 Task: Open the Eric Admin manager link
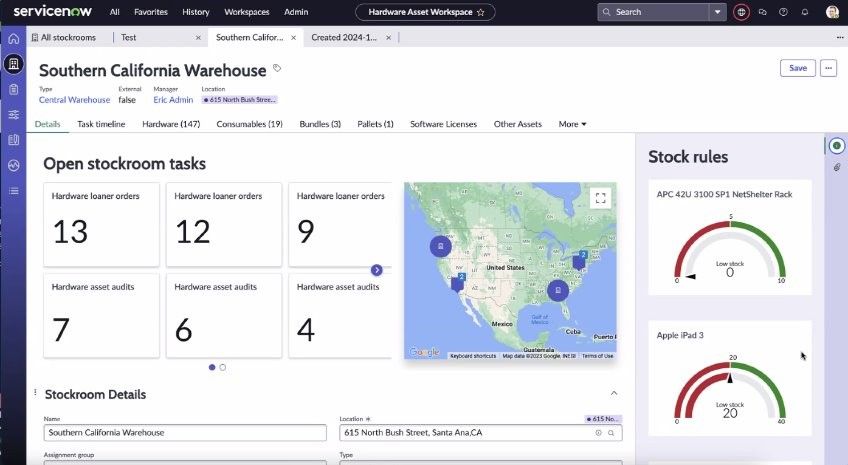click(x=172, y=100)
